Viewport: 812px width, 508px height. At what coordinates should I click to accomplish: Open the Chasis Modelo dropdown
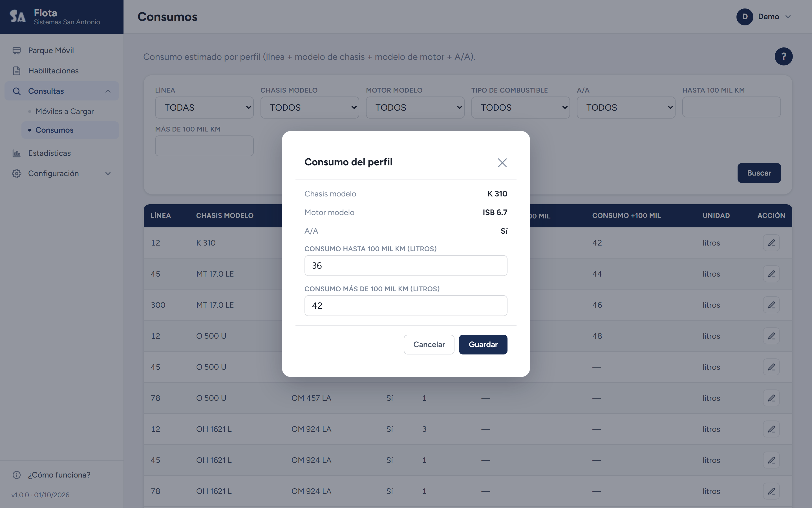(x=309, y=108)
